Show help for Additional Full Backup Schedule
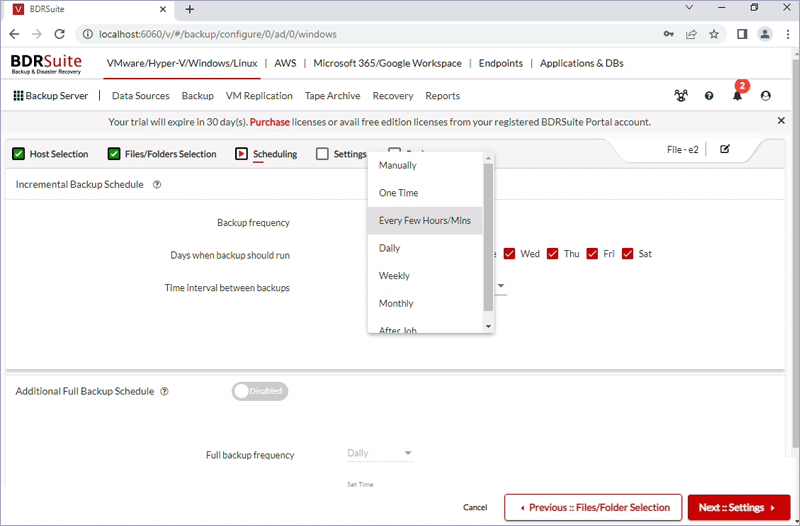This screenshot has height=526, width=800. (x=164, y=391)
